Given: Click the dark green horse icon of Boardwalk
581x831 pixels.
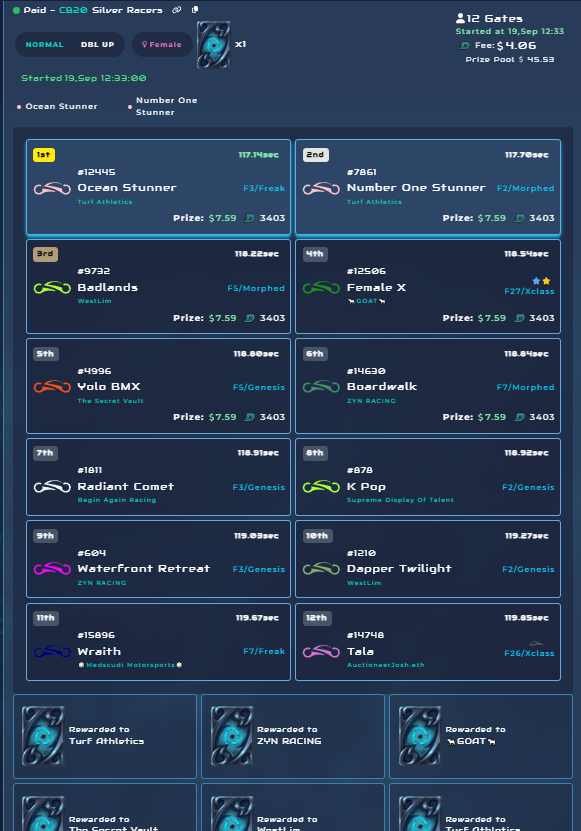Looking at the screenshot, I should [321, 387].
